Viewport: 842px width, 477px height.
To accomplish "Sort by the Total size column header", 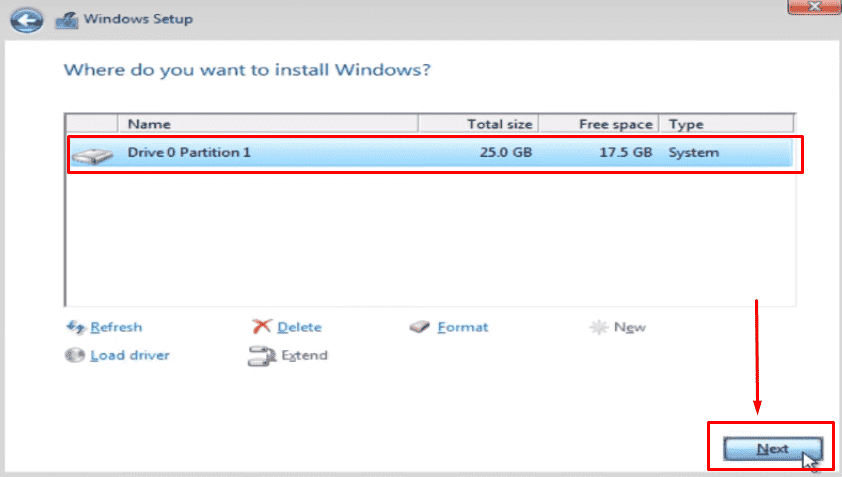I will (x=478, y=124).
